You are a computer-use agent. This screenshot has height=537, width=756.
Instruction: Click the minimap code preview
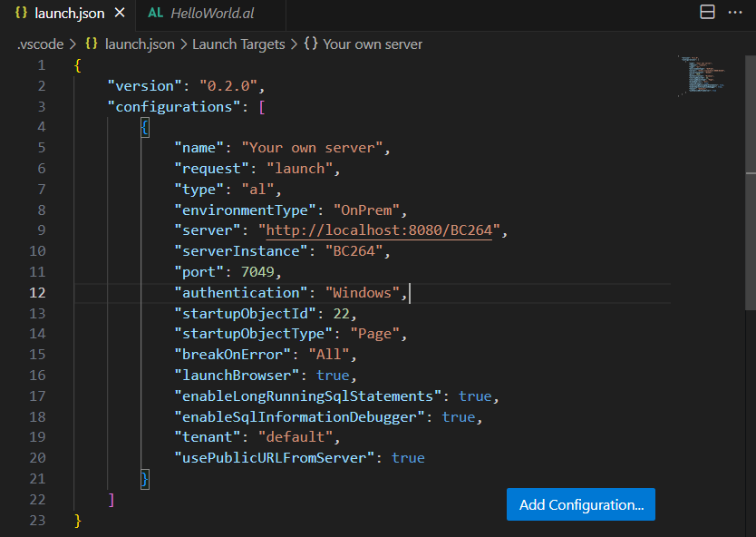699,77
